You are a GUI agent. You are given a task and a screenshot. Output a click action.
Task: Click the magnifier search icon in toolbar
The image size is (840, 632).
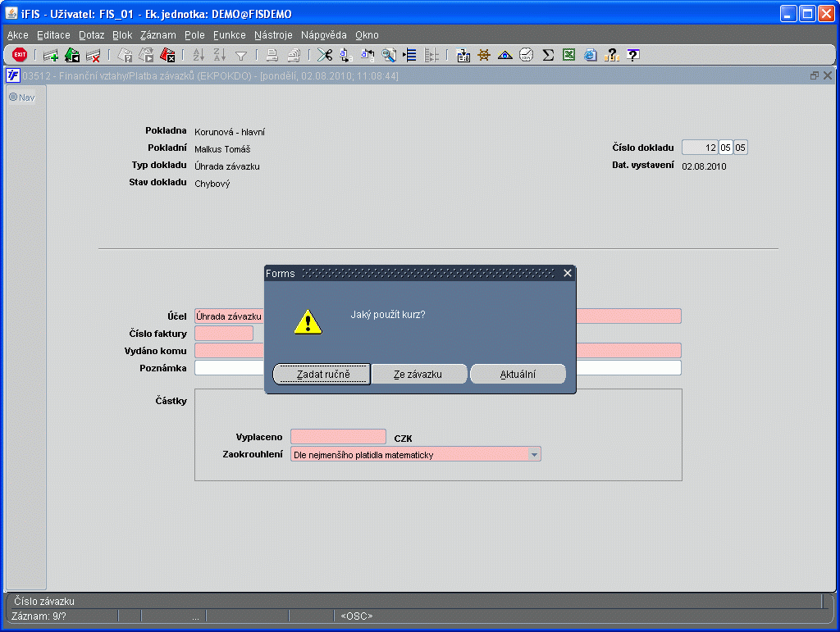tap(389, 55)
